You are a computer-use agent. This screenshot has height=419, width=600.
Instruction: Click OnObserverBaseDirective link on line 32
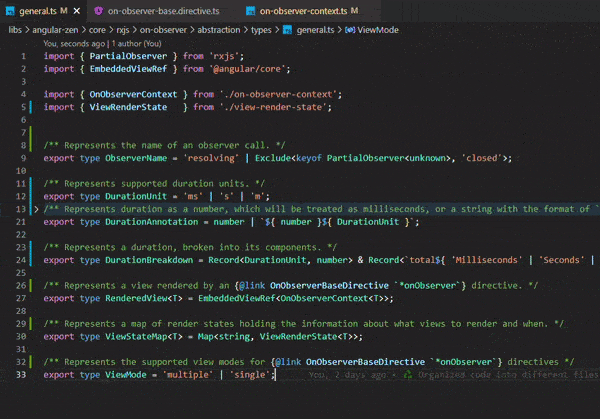tap(365, 362)
